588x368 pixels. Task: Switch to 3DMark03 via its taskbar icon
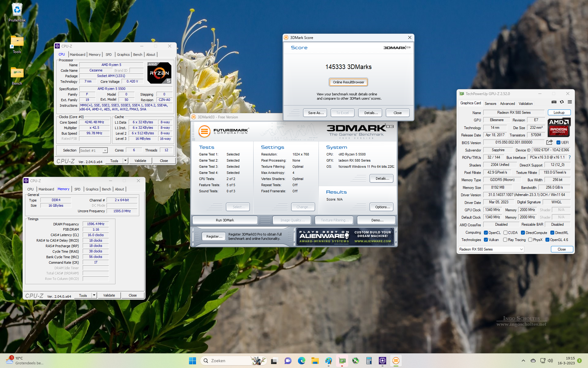tap(396, 361)
